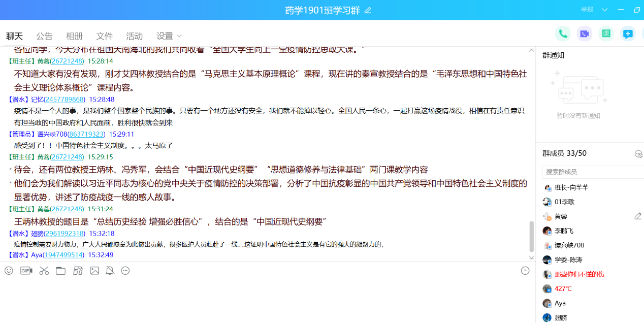Open message history with the clock icon

[525, 271]
